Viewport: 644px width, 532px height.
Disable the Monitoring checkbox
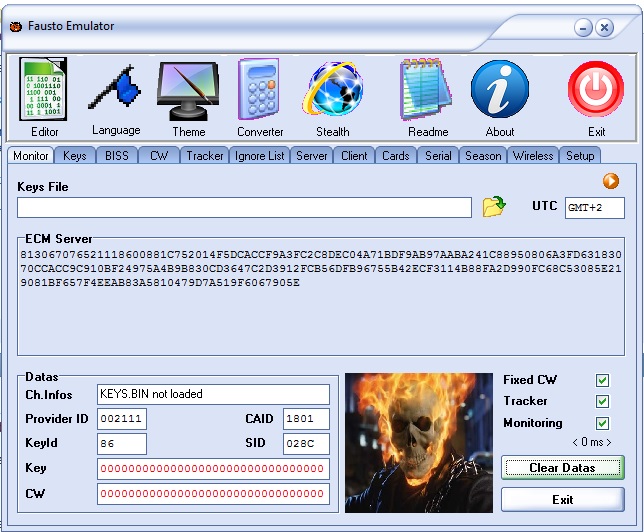click(x=603, y=423)
